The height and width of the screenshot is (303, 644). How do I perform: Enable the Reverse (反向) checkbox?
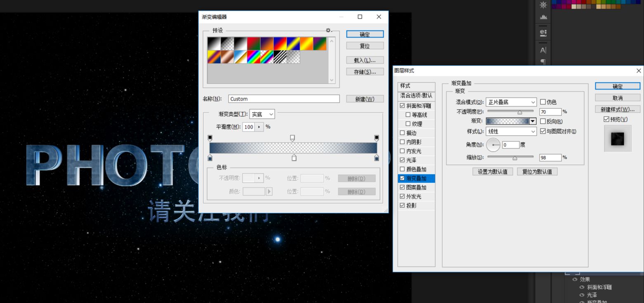point(543,122)
